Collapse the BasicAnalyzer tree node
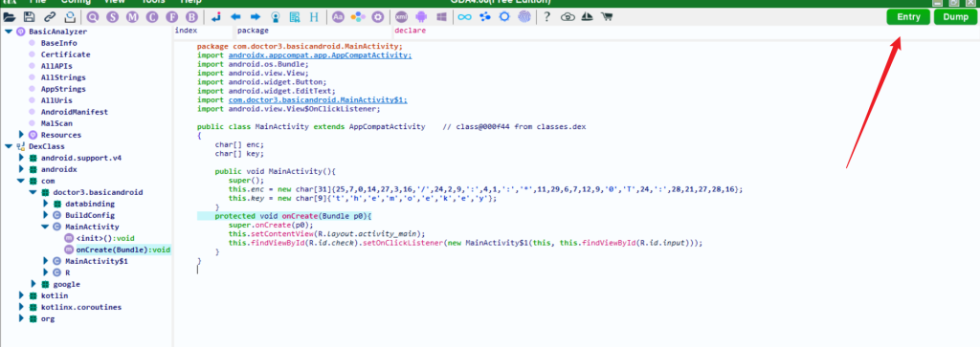980x347 pixels. tap(8, 32)
